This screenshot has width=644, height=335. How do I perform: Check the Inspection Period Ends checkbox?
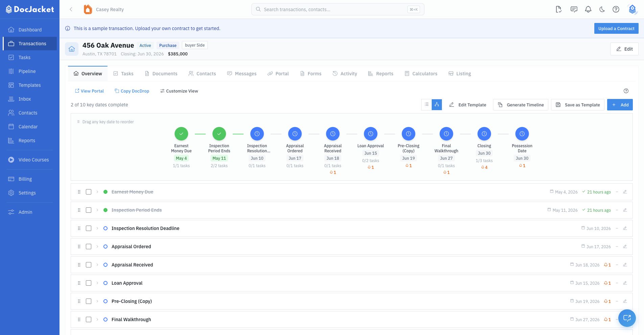coord(89,210)
